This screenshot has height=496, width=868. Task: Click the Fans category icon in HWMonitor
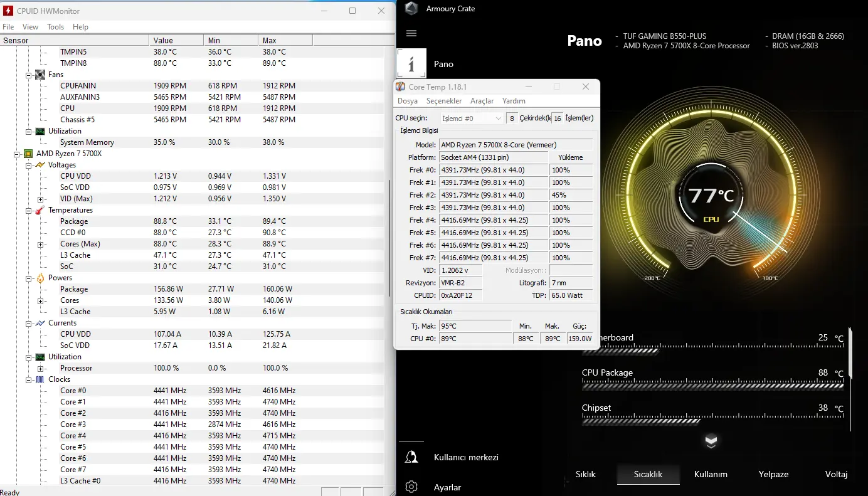click(40, 75)
